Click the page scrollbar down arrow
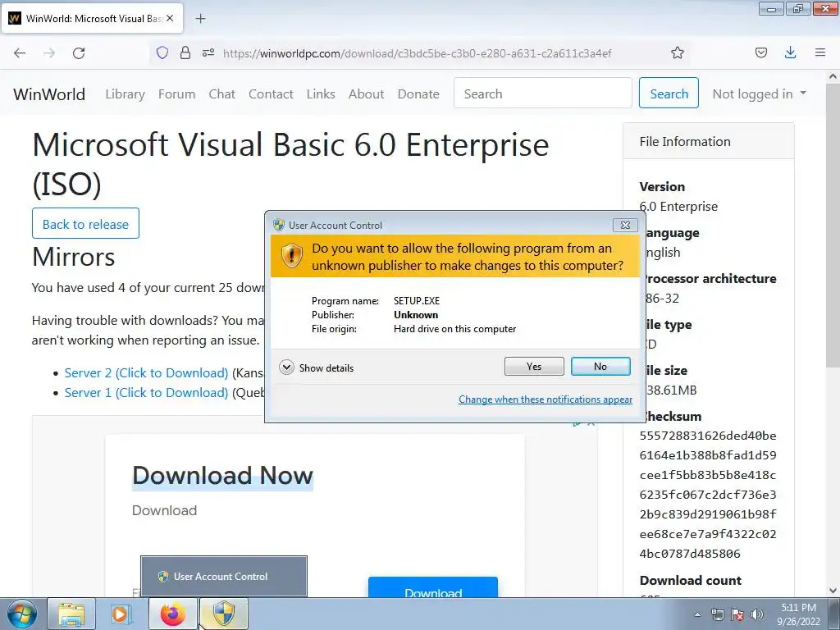The width and height of the screenshot is (840, 630). click(833, 590)
